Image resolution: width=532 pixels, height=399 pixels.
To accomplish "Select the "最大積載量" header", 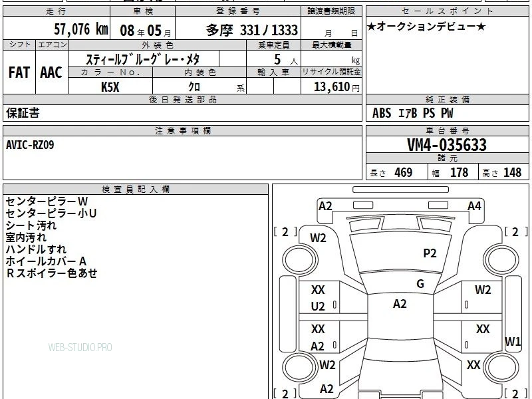I will click(331, 45).
